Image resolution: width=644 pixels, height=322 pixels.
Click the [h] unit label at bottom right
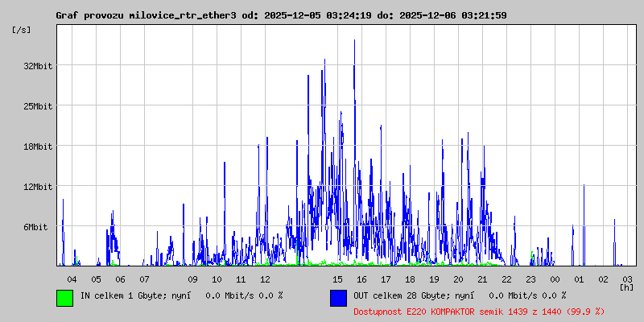626,287
